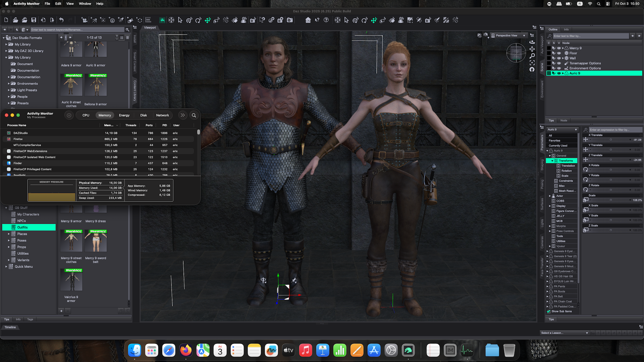Click the orbit view cube gizmo
The height and width of the screenshot is (362, 644).
pyautogui.click(x=516, y=53)
